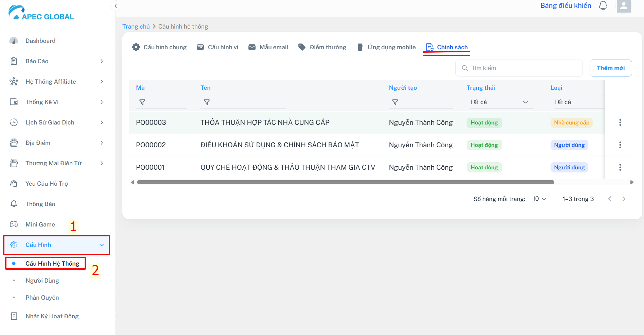This screenshot has height=335, width=644.
Task: Click the Báo Cáo clipboard icon
Action: coord(14,61)
